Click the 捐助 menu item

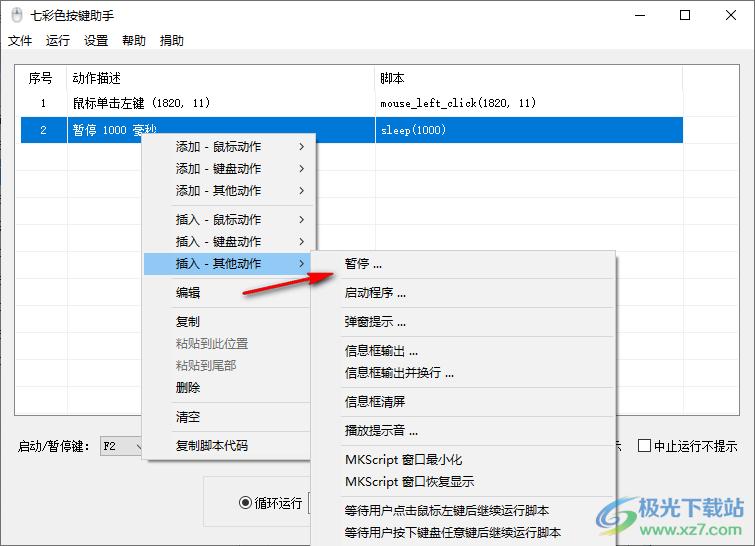[172, 41]
